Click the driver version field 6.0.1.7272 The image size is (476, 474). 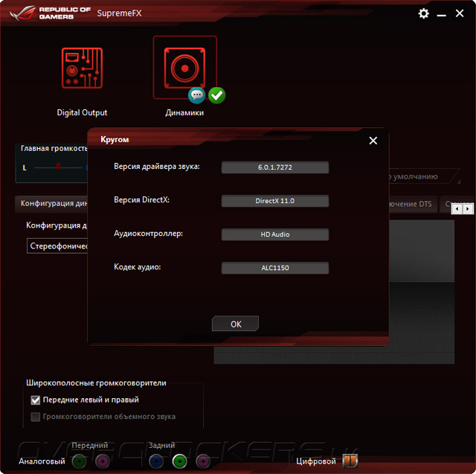275,167
